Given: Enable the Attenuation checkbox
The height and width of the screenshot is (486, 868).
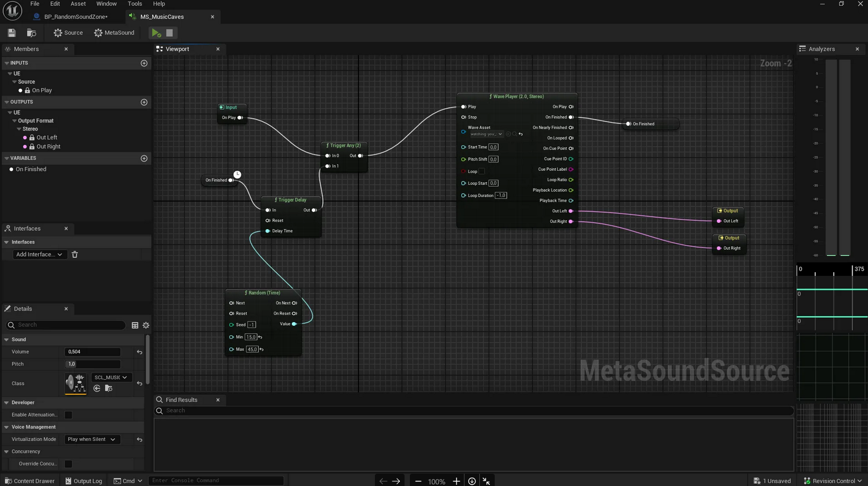Looking at the screenshot, I should tap(68, 415).
